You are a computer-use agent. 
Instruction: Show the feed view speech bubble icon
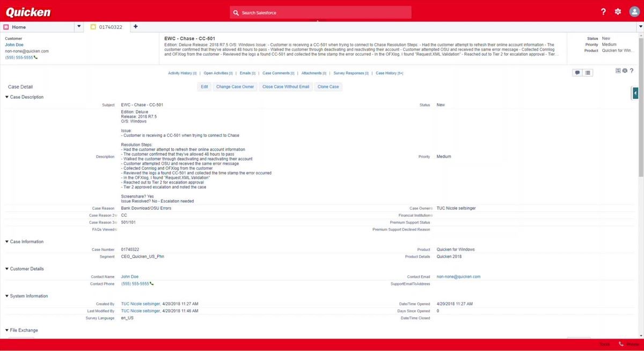tap(577, 73)
